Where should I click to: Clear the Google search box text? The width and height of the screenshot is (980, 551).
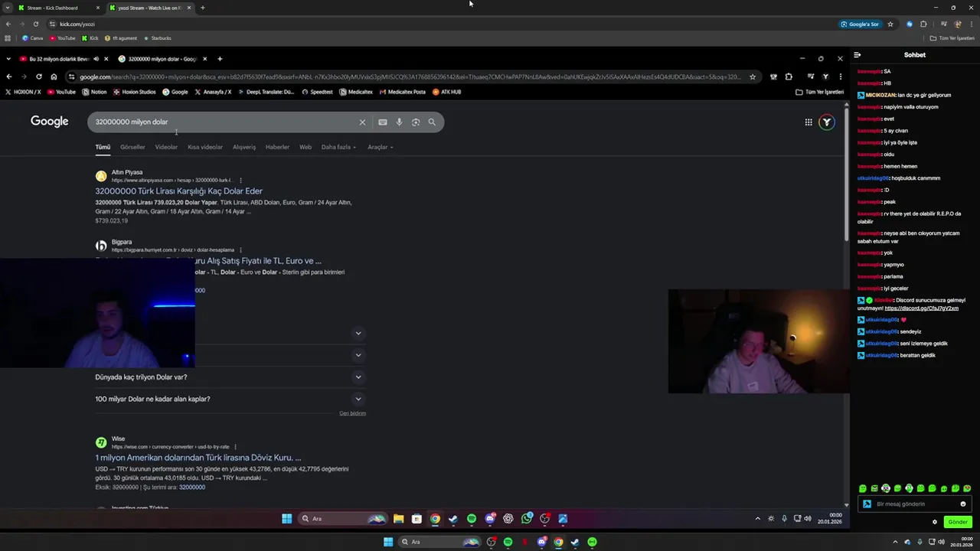coord(362,122)
